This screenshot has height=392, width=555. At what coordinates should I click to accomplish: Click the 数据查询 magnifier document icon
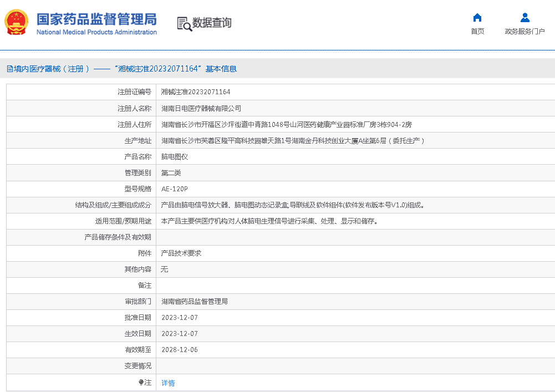184,23
